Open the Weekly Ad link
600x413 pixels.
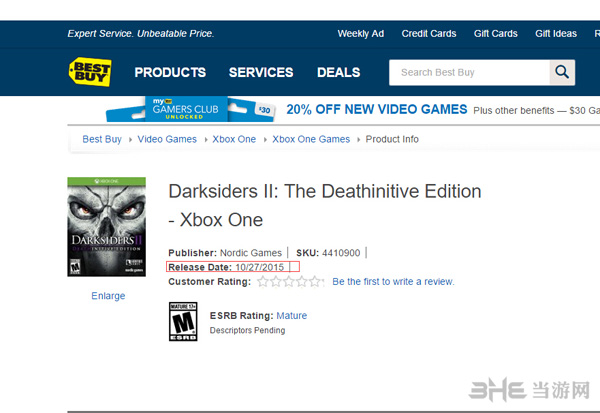click(360, 33)
